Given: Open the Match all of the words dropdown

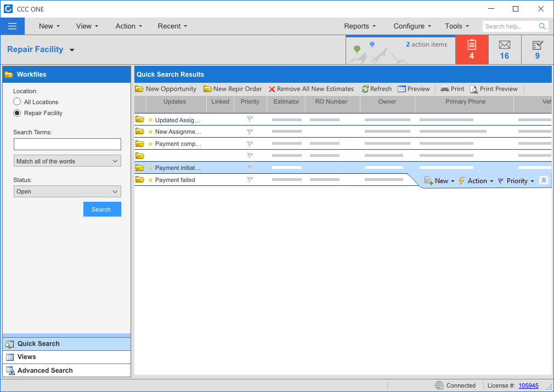Looking at the screenshot, I should pos(67,161).
